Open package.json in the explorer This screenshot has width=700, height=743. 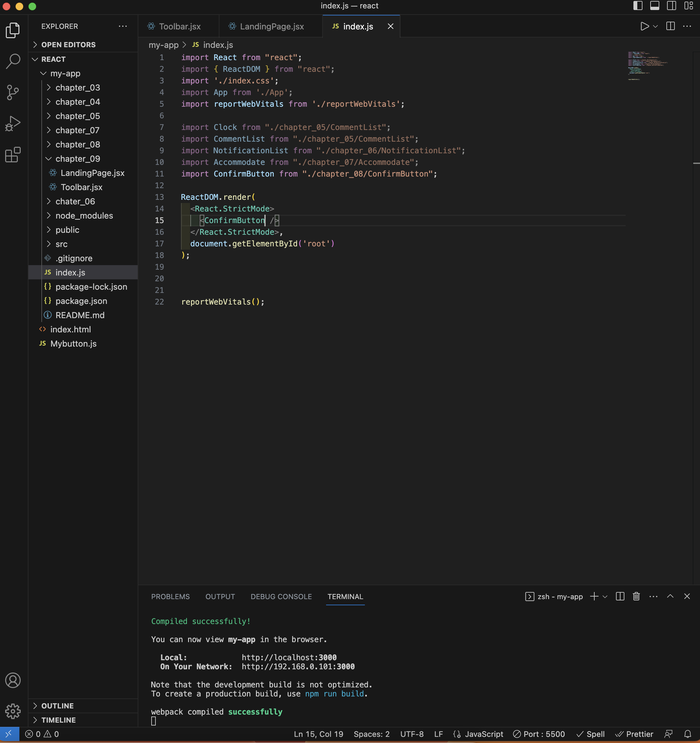coord(83,301)
